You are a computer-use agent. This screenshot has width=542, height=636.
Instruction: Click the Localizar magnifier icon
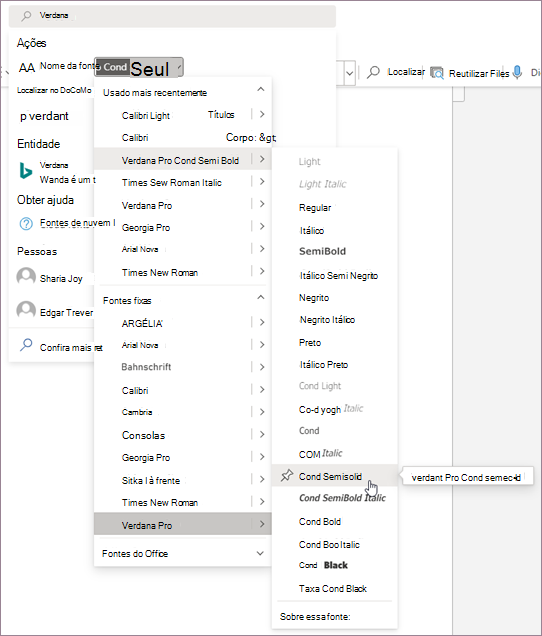373,72
